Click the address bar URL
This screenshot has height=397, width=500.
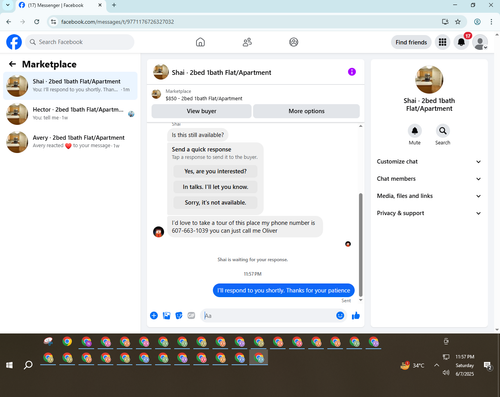pyautogui.click(x=117, y=22)
